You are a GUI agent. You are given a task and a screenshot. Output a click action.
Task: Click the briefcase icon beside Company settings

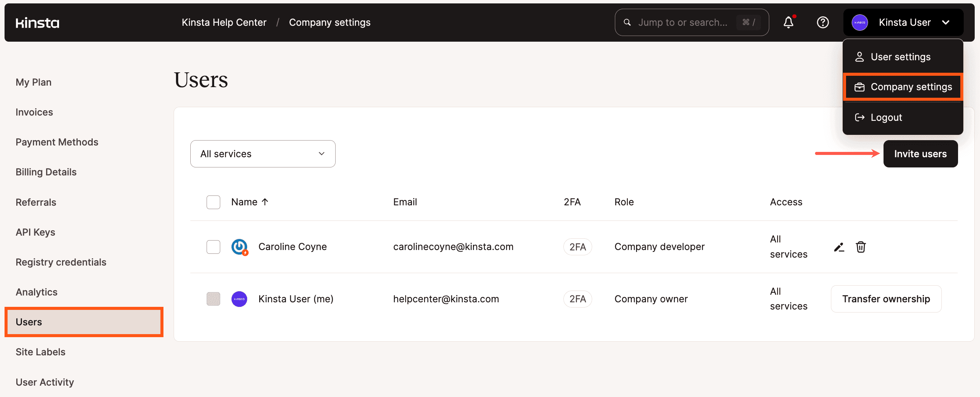tap(859, 87)
